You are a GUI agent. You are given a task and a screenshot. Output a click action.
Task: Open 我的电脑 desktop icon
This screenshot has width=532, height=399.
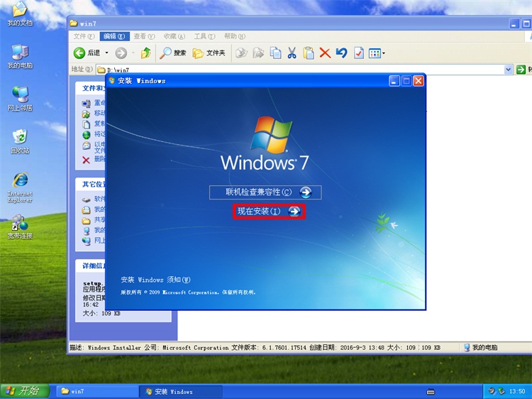20,56
